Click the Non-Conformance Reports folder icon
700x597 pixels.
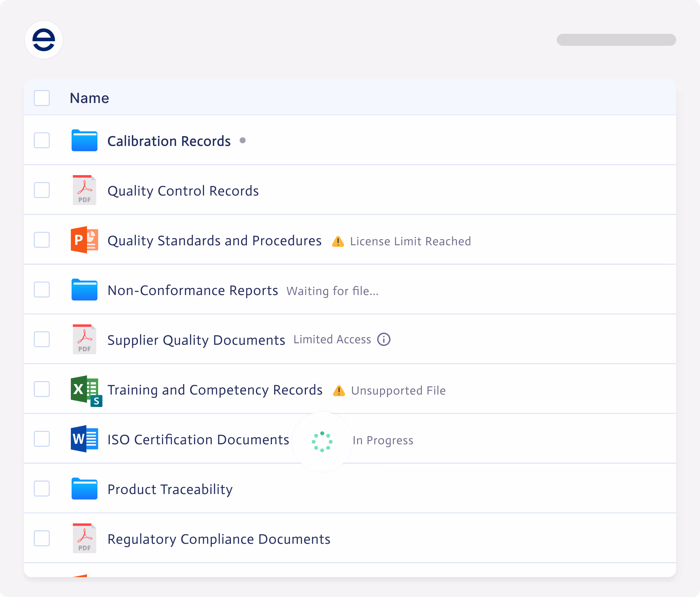[x=85, y=290]
